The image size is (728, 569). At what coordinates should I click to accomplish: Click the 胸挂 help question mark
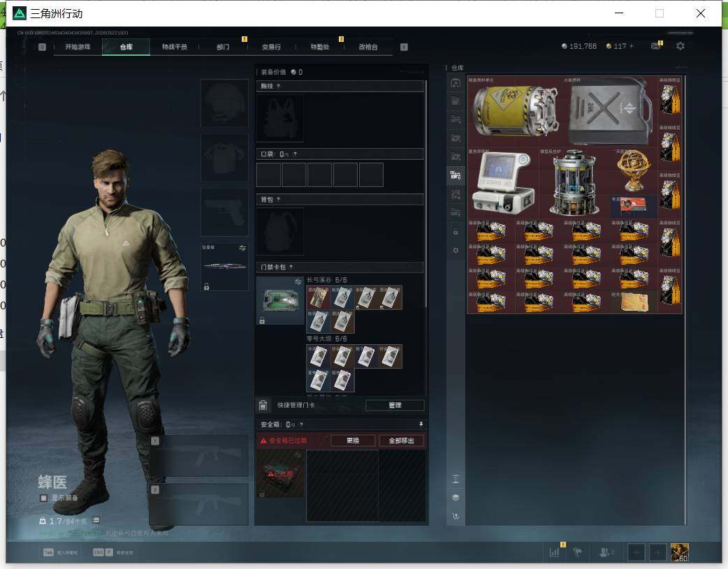(x=278, y=87)
